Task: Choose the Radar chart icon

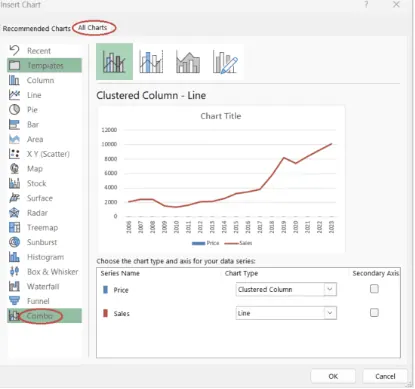Action: pos(14,212)
